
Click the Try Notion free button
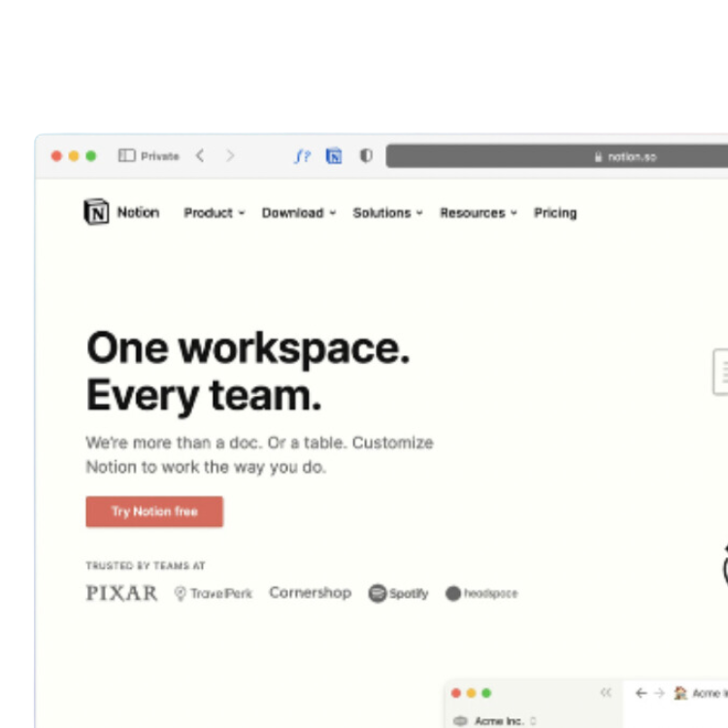pos(154,512)
